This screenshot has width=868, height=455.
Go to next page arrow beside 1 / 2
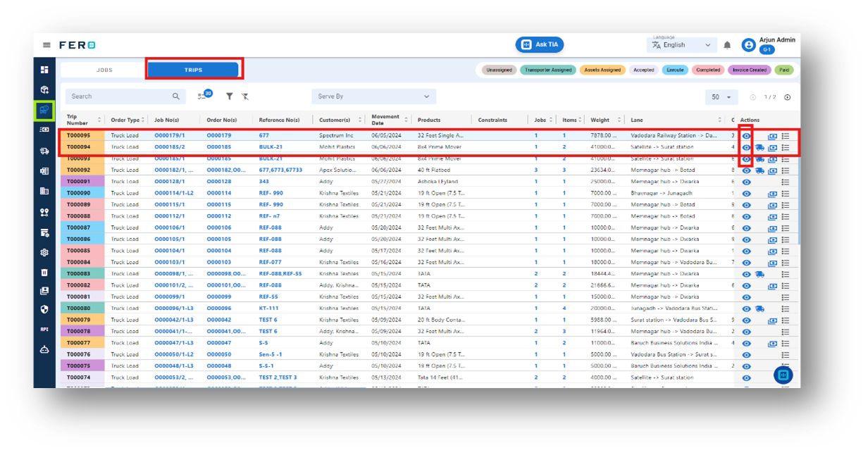[788, 97]
